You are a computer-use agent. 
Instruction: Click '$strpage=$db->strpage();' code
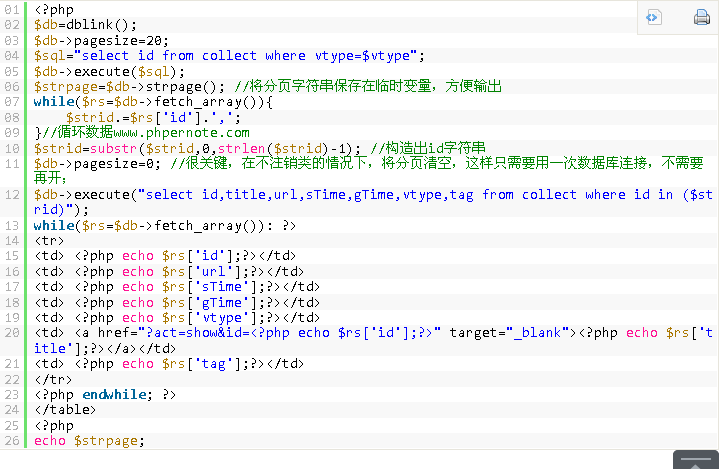[x=130, y=87]
